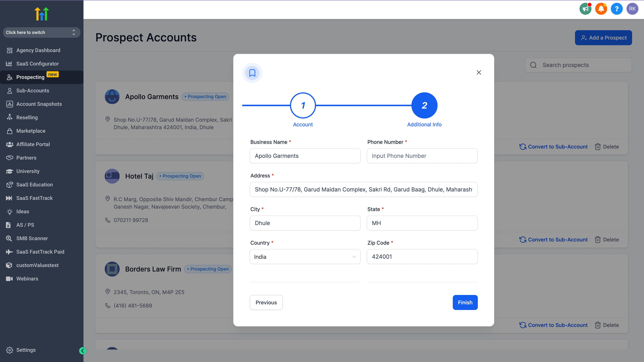Collapse sidebar with green arrow icon
Viewport: 644px width, 362px height.
coord(83,351)
